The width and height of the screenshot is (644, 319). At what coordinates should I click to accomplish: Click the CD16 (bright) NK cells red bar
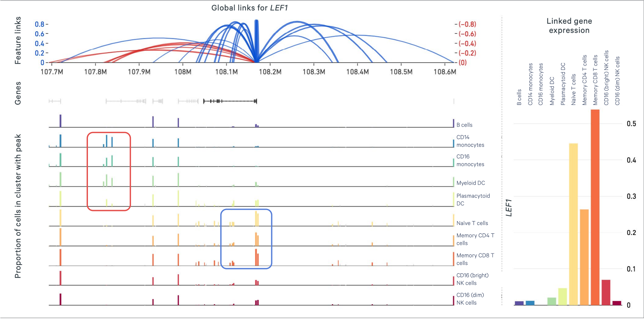[x=606, y=292]
